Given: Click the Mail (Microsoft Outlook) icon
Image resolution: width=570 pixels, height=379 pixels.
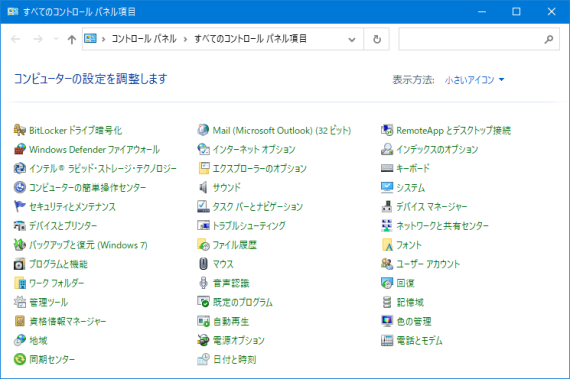Looking at the screenshot, I should [x=203, y=130].
